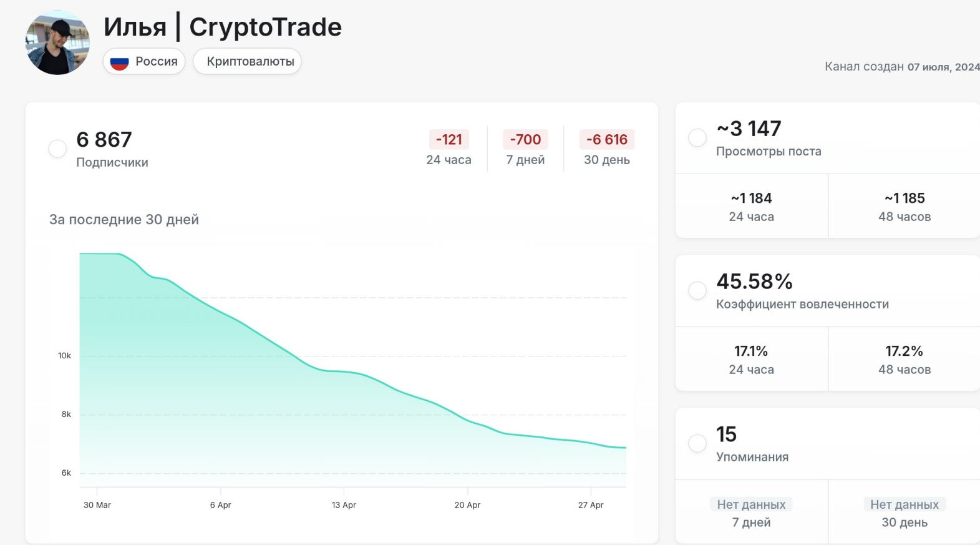Click the 17.1% 24 часа engagement cell

(x=751, y=360)
